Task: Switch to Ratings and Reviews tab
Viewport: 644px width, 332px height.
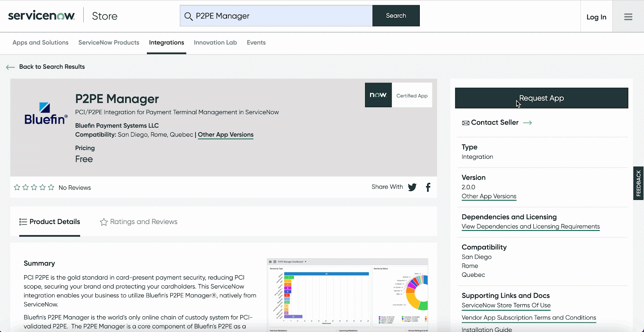Action: (138, 222)
